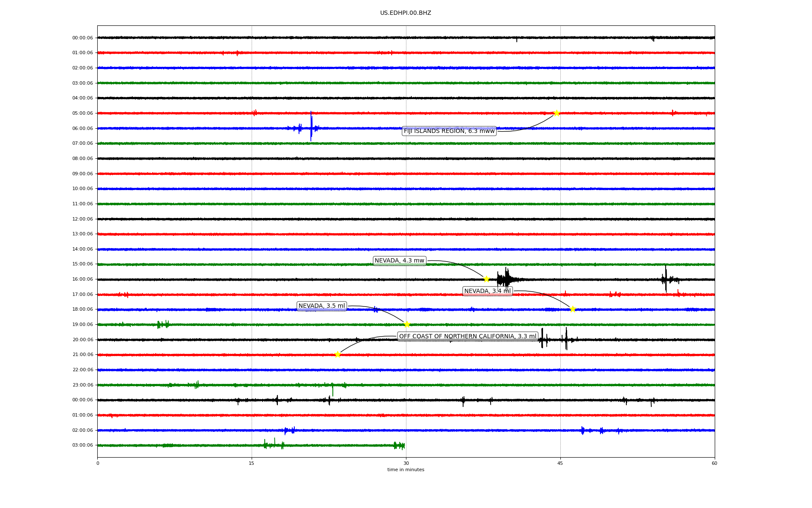Viewport: 812px width, 508px height.
Task: Click the Northern California 3.3 ml star marker
Action: [337, 354]
